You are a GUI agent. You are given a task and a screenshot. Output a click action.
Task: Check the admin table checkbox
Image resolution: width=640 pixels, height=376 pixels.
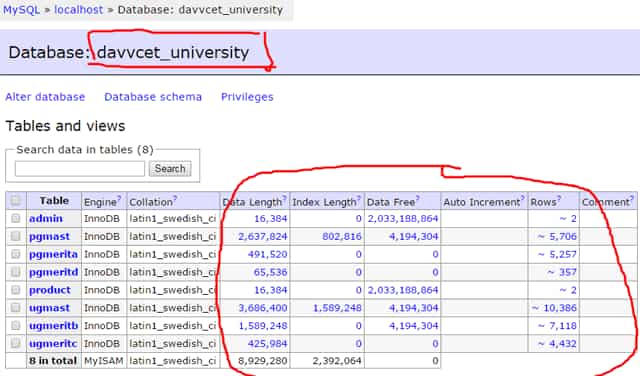(x=16, y=218)
